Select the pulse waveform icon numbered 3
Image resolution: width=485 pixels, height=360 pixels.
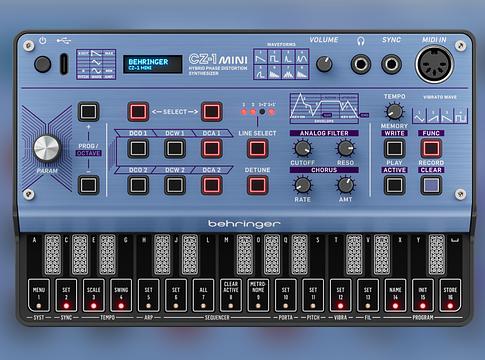coord(288,57)
